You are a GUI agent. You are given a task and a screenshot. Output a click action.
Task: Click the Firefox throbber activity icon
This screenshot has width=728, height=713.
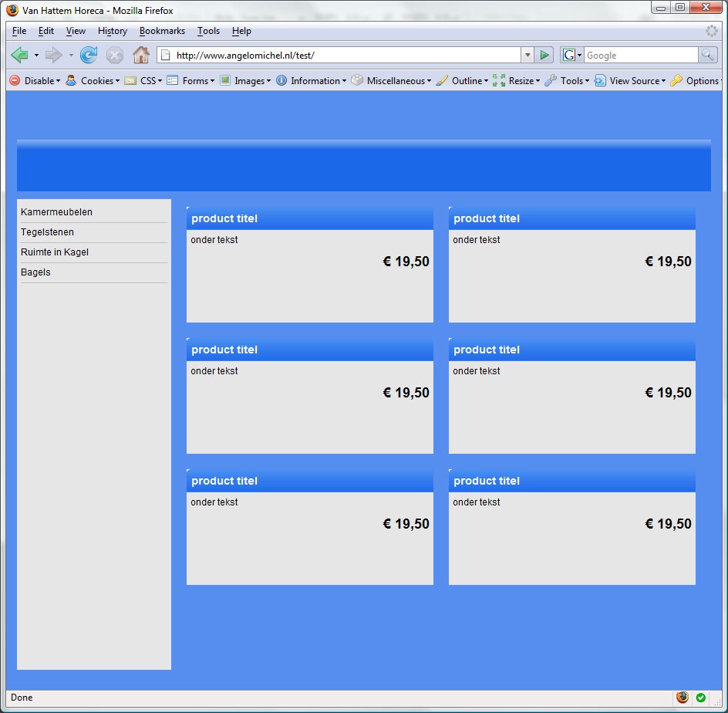[x=711, y=31]
